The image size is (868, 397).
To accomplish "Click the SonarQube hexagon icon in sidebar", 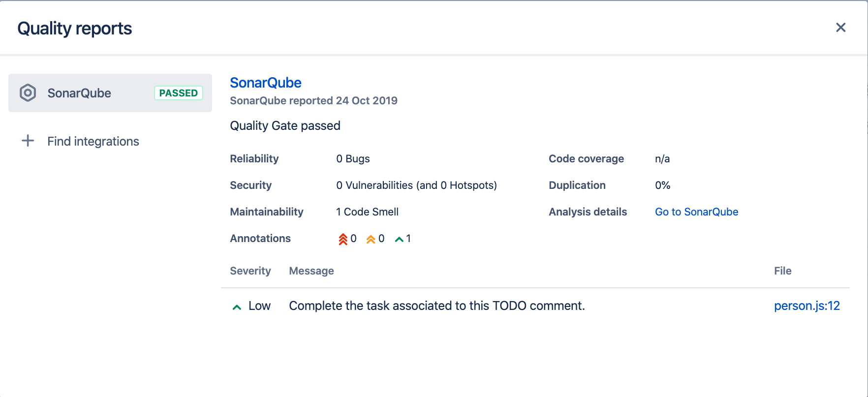I will click(x=28, y=93).
